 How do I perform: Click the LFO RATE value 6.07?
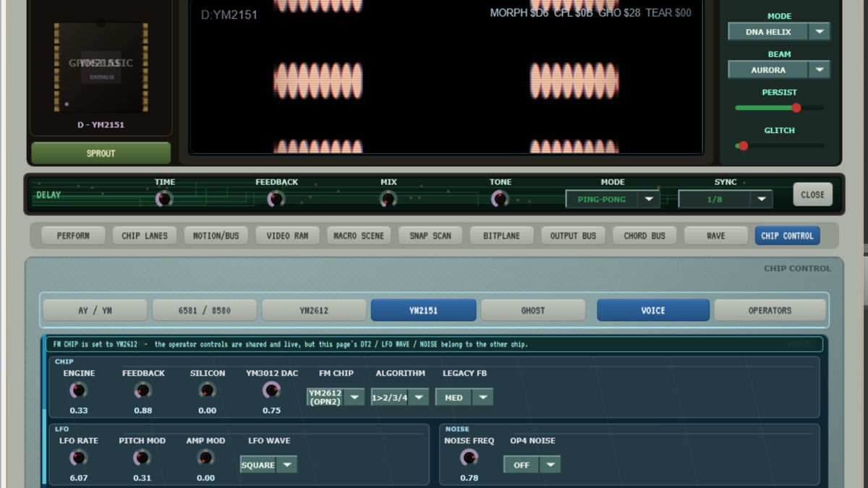tap(79, 478)
